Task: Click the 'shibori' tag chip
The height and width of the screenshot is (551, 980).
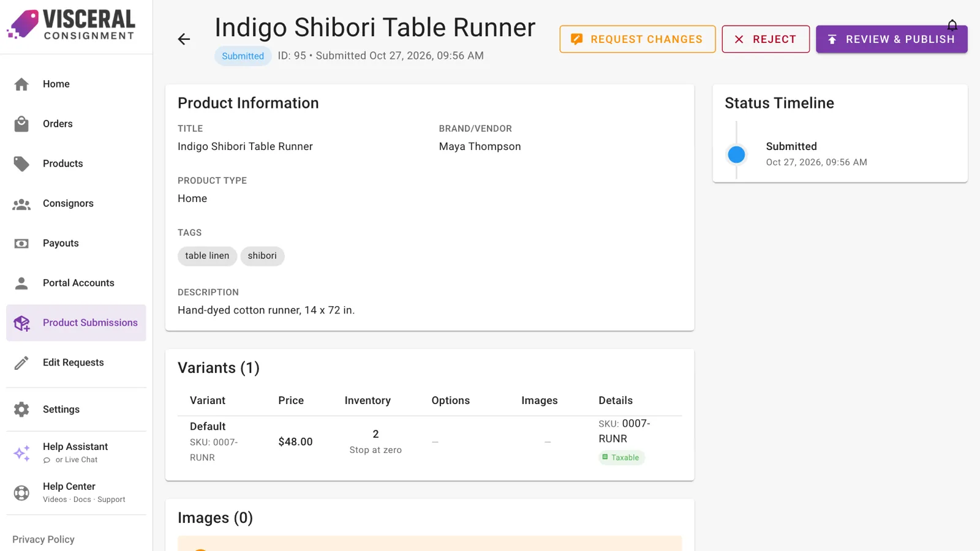Action: [x=262, y=256]
